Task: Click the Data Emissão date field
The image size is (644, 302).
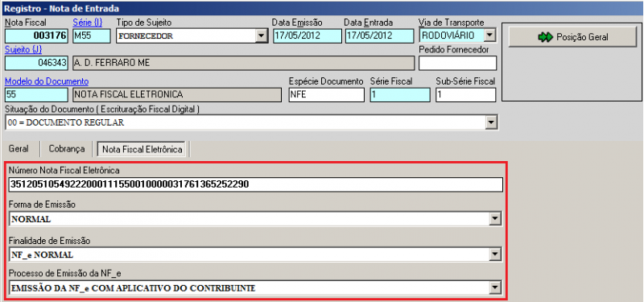Action: click(x=308, y=35)
